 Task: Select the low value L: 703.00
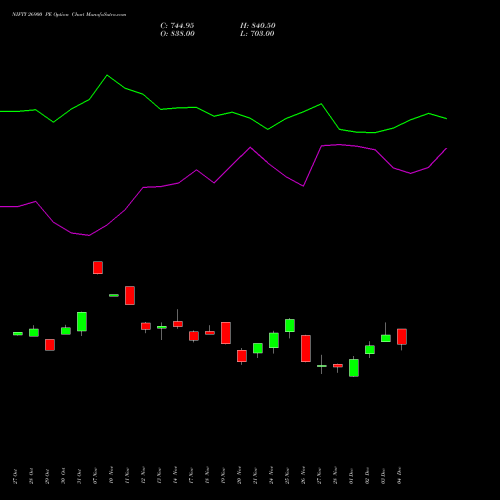point(257,34)
